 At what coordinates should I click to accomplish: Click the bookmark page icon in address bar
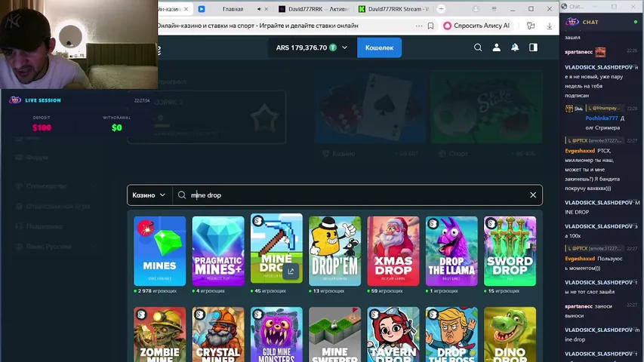(430, 26)
